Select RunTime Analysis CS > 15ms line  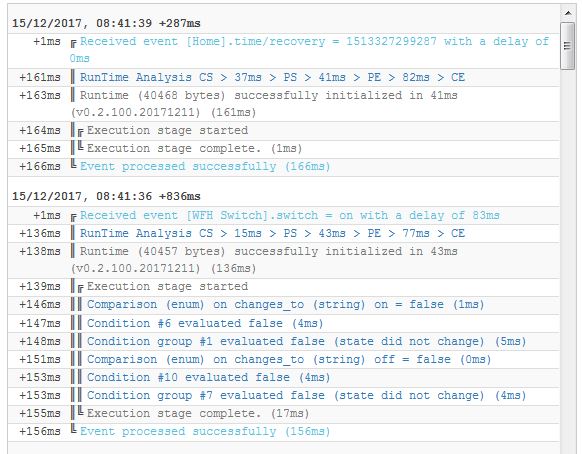284,233
